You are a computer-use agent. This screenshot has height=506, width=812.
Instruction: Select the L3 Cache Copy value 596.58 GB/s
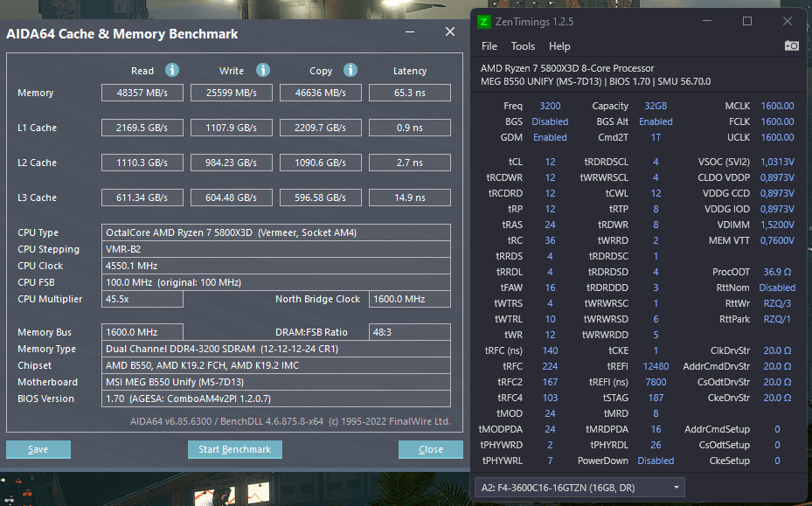tap(321, 198)
